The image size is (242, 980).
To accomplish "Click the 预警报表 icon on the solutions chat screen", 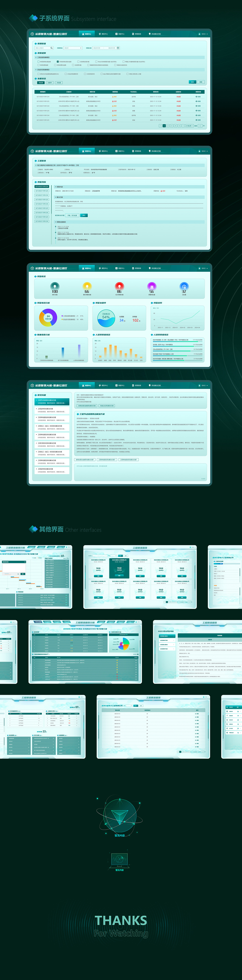I will [x=133, y=385].
